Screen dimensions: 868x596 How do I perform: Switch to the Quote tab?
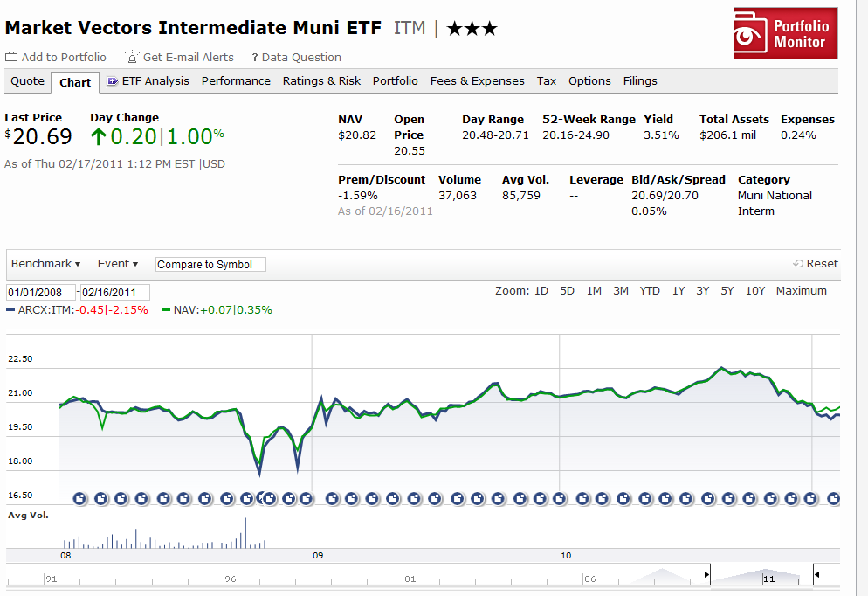[x=27, y=81]
